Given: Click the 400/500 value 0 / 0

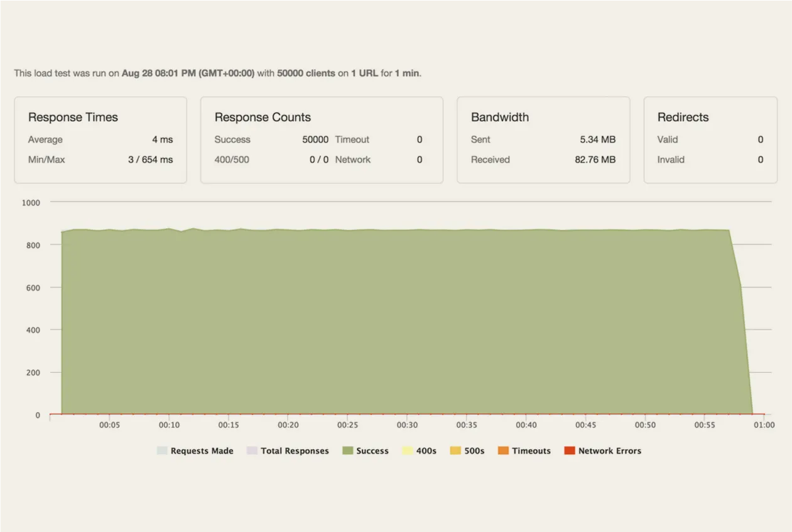Looking at the screenshot, I should point(319,160).
